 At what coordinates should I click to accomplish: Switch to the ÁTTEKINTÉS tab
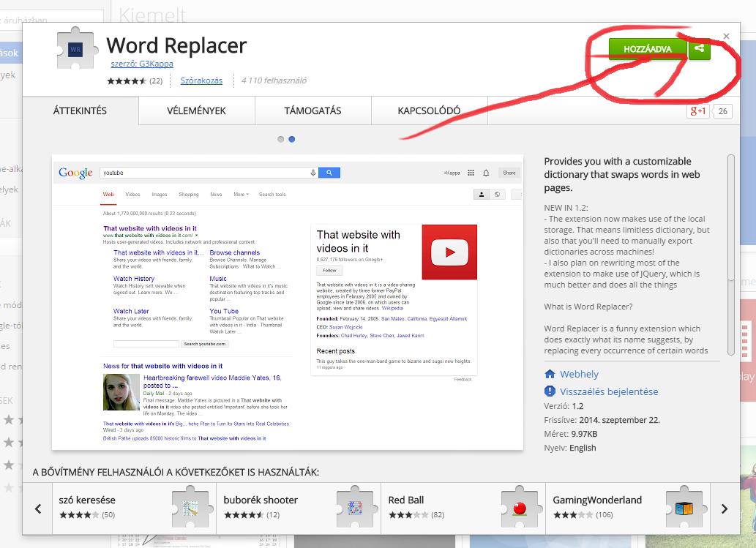tap(80, 111)
